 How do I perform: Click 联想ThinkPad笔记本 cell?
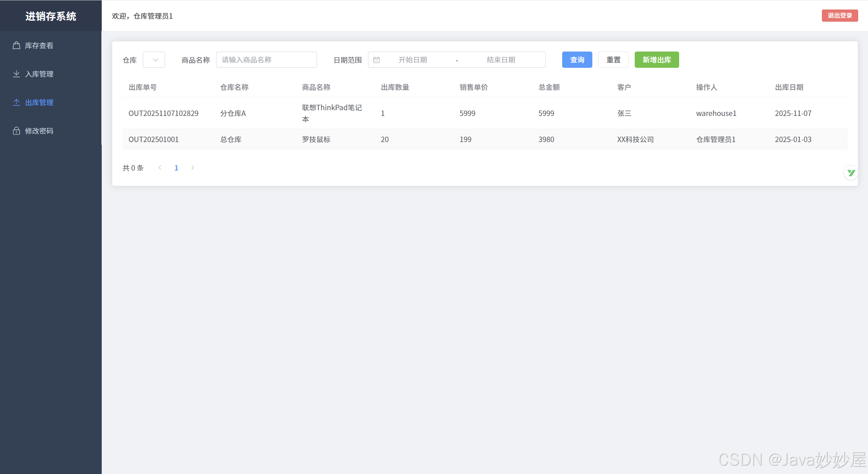point(332,113)
